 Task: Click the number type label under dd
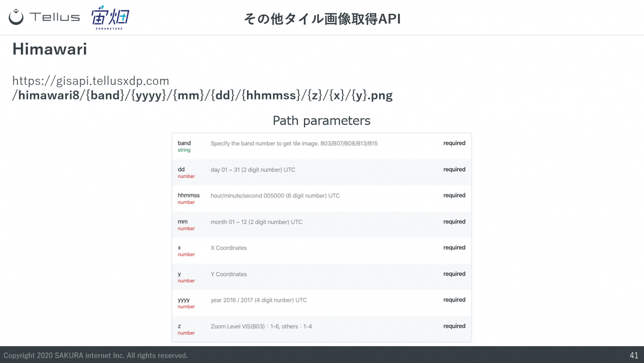186,176
